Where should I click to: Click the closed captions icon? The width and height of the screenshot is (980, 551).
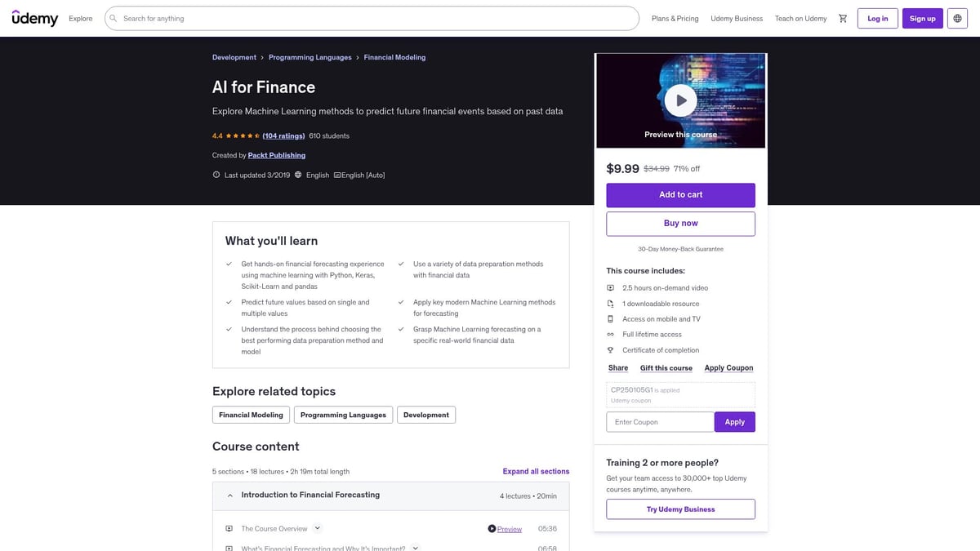pos(336,175)
